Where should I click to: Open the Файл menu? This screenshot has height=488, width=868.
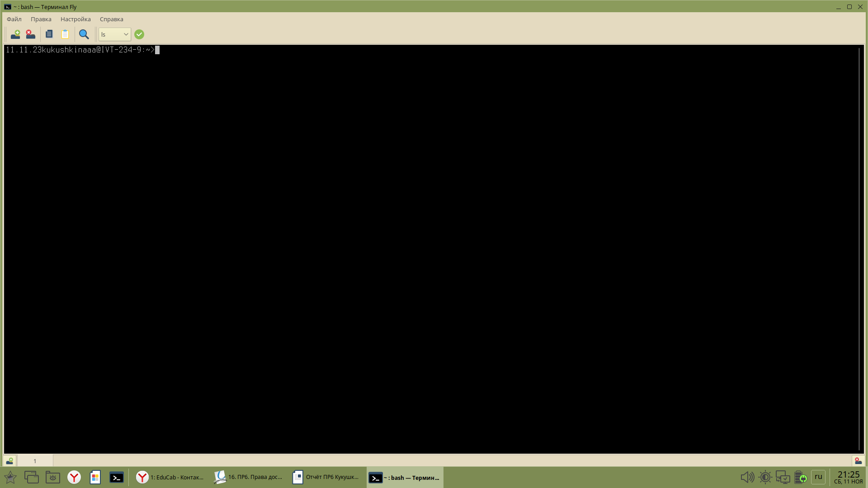click(x=14, y=19)
